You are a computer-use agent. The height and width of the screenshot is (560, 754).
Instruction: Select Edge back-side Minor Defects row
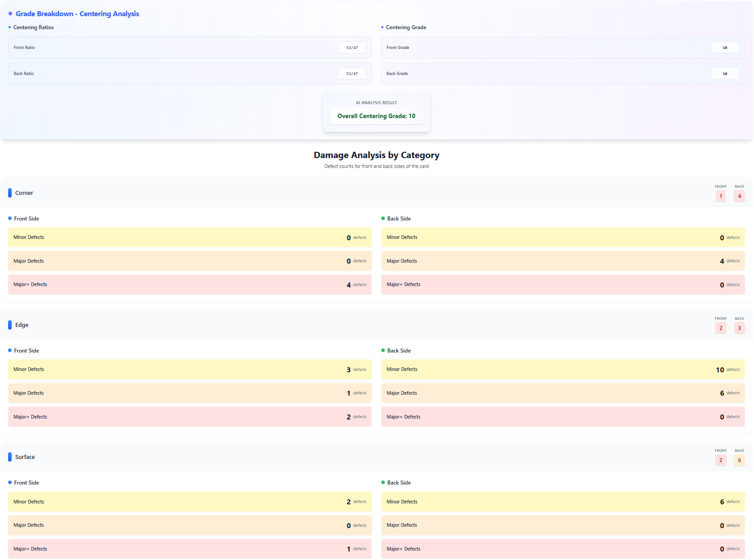coord(563,370)
